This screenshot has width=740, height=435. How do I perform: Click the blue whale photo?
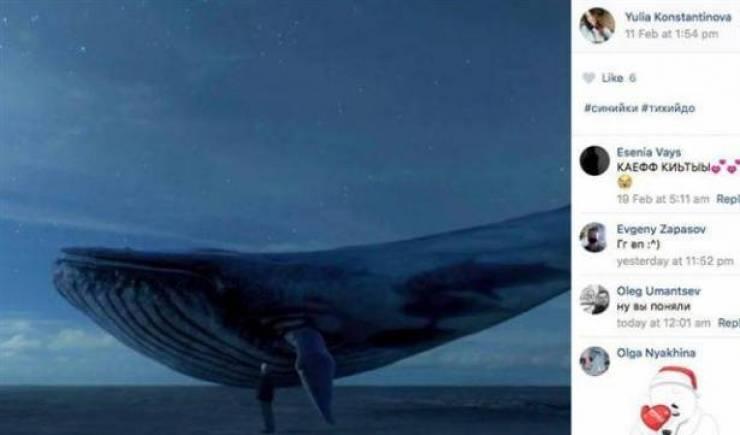285,218
